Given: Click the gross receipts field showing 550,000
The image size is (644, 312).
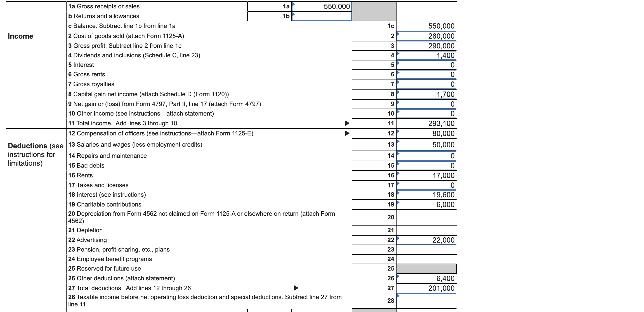Looking at the screenshot, I should [322, 6].
